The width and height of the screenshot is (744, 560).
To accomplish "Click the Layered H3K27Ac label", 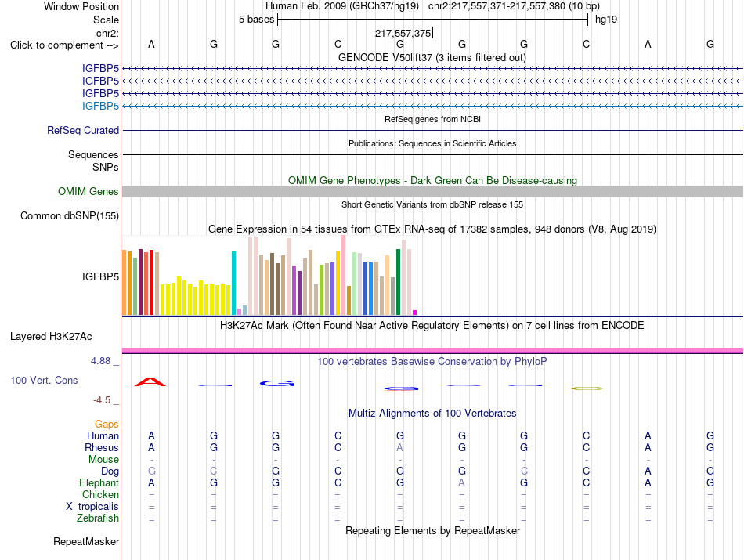I will 51,337.
